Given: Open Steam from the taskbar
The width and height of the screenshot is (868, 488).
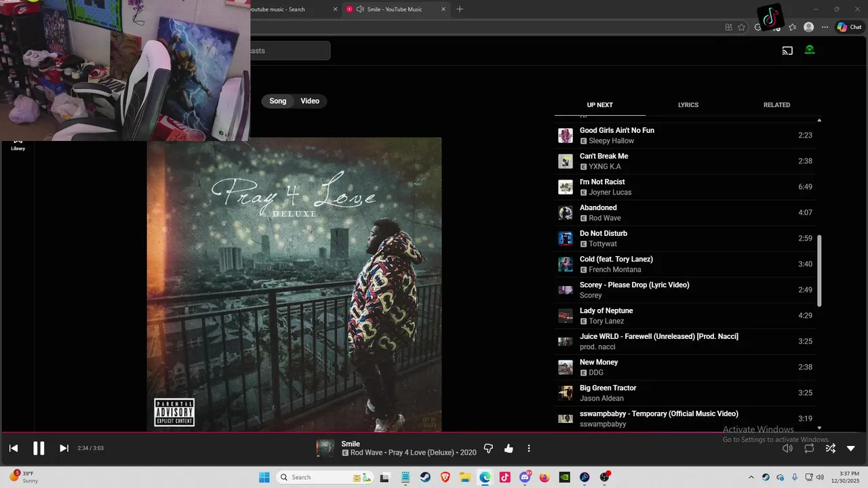Looking at the screenshot, I should (x=425, y=477).
